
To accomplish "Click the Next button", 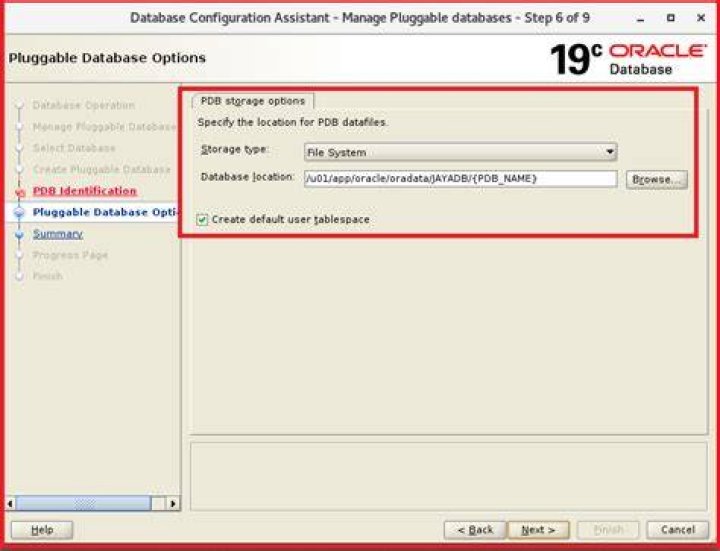I will point(538,530).
